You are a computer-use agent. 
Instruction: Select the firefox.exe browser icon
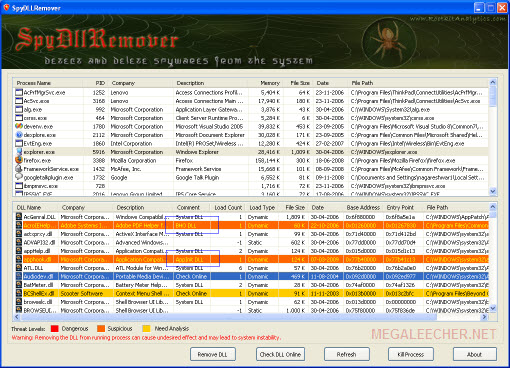coord(19,160)
